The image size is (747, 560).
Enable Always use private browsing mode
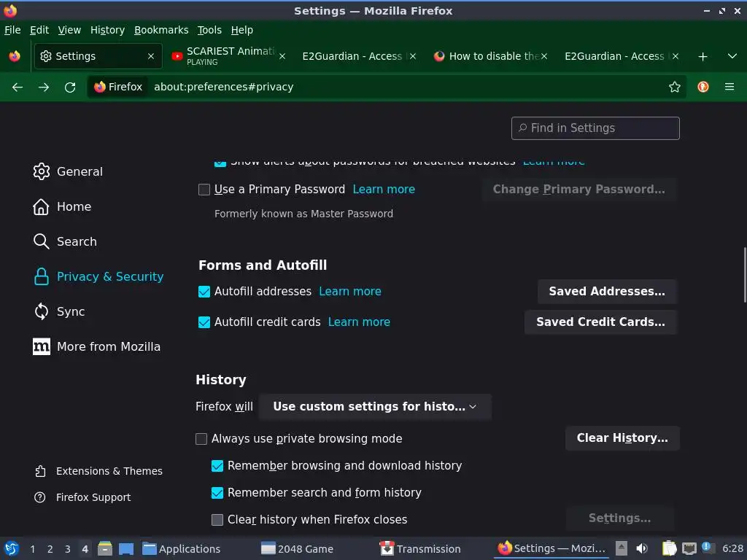(201, 438)
